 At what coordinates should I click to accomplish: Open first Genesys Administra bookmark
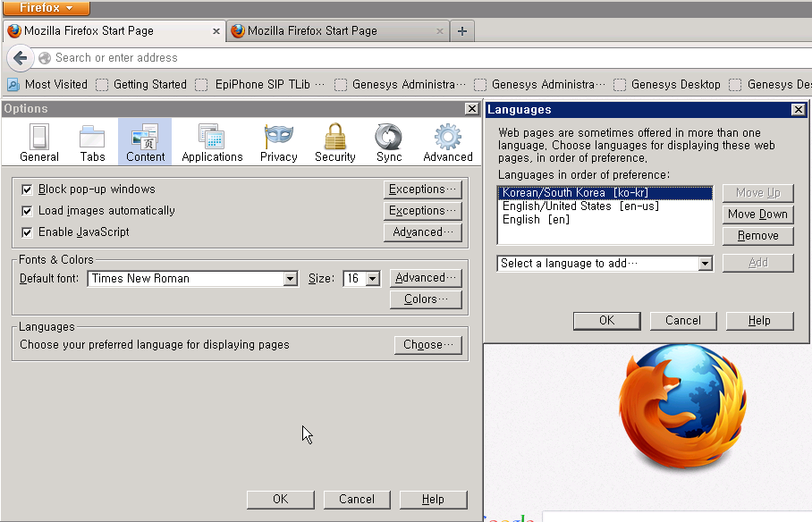tap(400, 84)
